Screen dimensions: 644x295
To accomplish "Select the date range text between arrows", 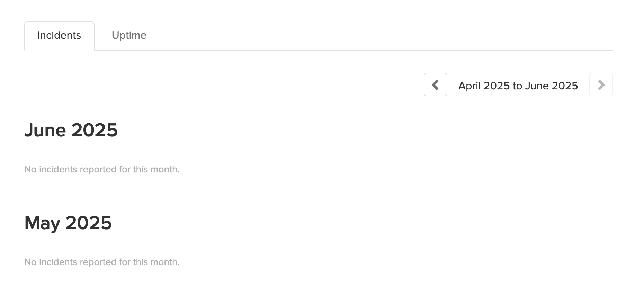I will point(518,86).
